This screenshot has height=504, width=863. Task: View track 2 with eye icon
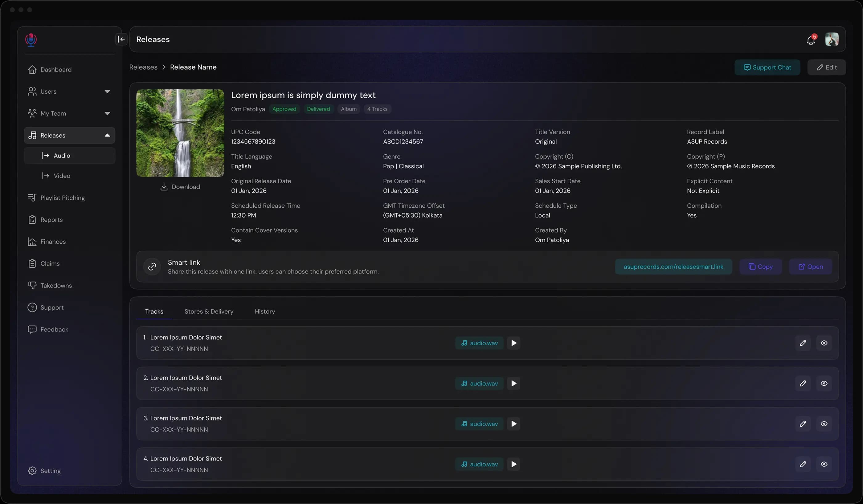click(824, 383)
